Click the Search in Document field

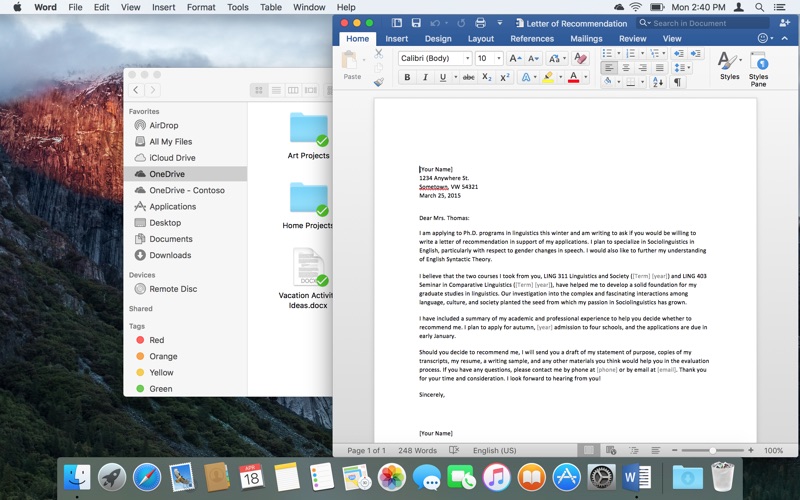(x=703, y=23)
